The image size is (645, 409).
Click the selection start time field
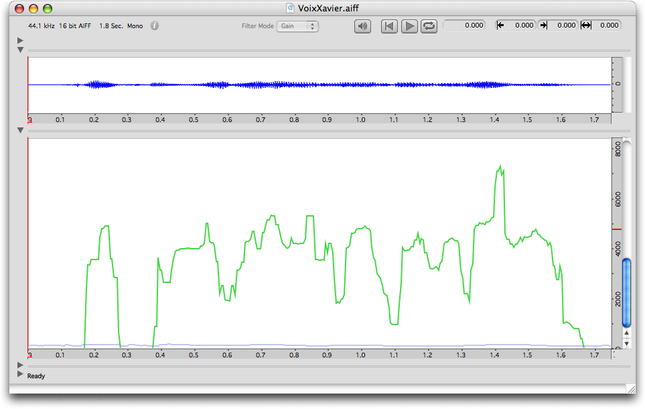tap(515, 26)
